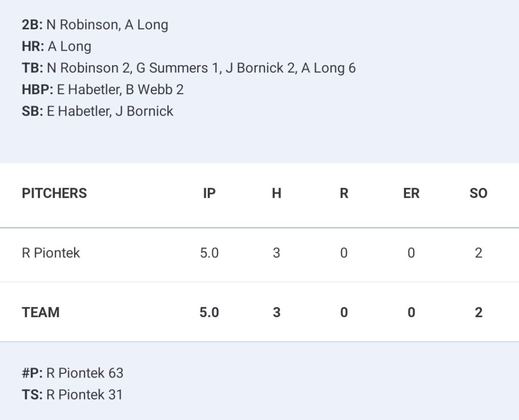Click the HBP stat line
The image size is (519, 420).
tap(102, 89)
